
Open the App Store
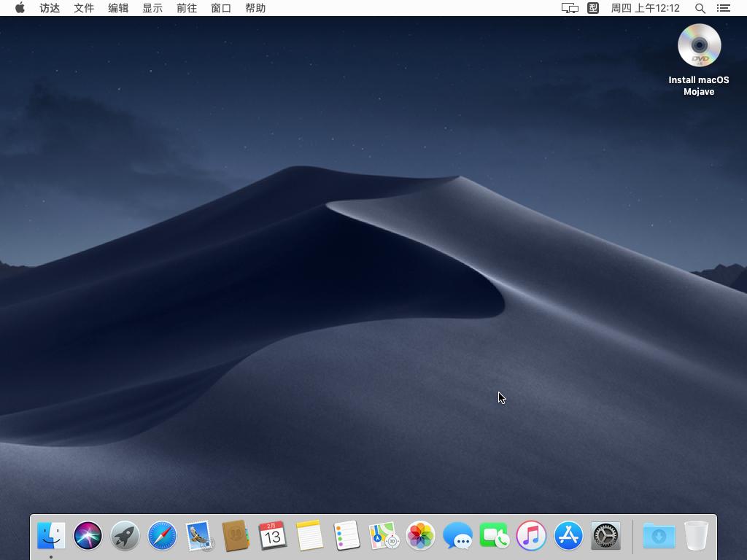coord(568,535)
